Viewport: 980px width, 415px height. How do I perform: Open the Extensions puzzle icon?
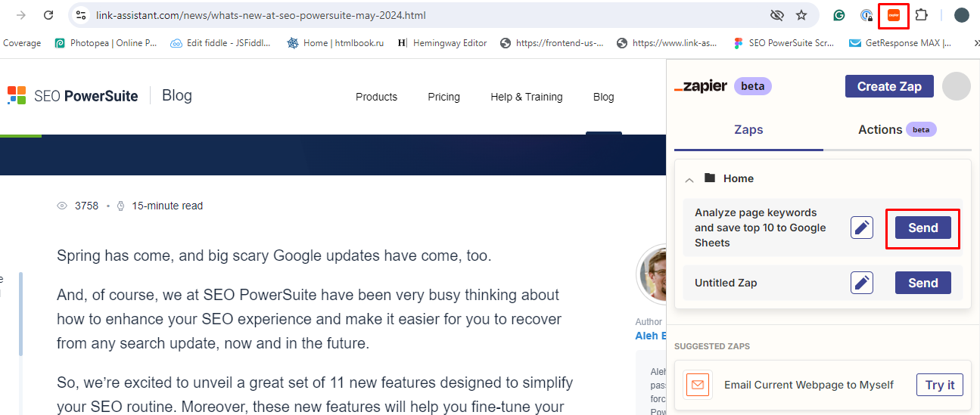click(x=921, y=15)
